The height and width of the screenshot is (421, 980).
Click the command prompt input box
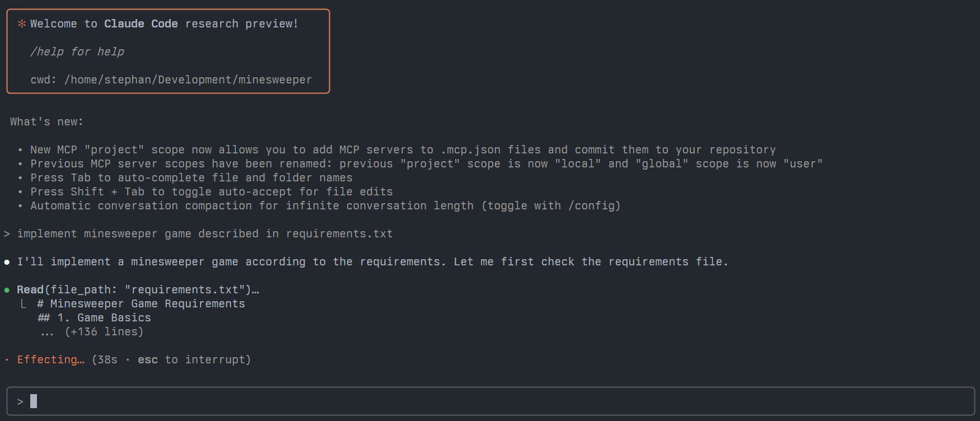pyautogui.click(x=490, y=401)
